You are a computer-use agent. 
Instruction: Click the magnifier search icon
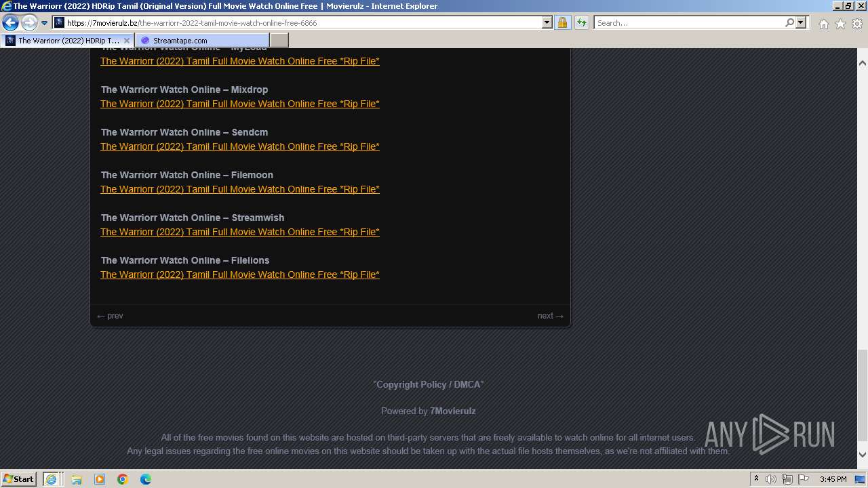click(789, 23)
